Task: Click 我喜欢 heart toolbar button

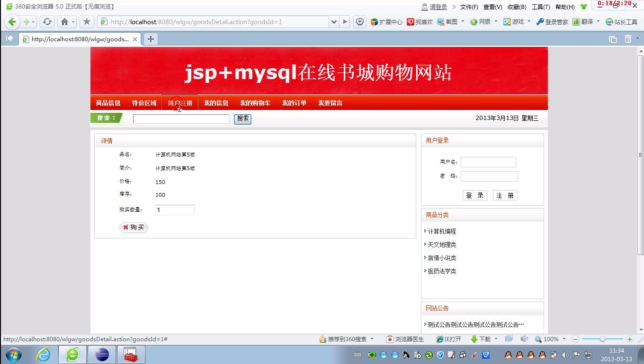Action: pos(420,22)
